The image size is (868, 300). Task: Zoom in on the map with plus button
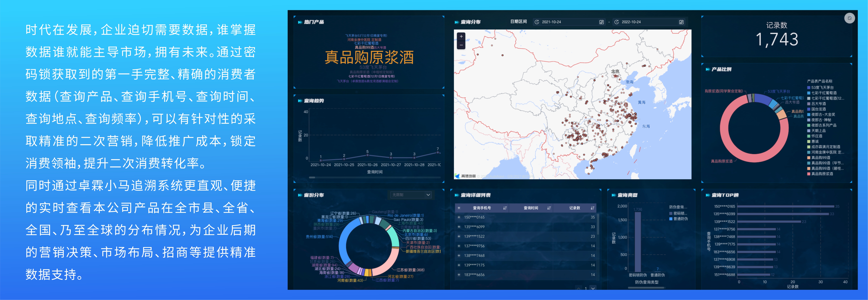461,36
